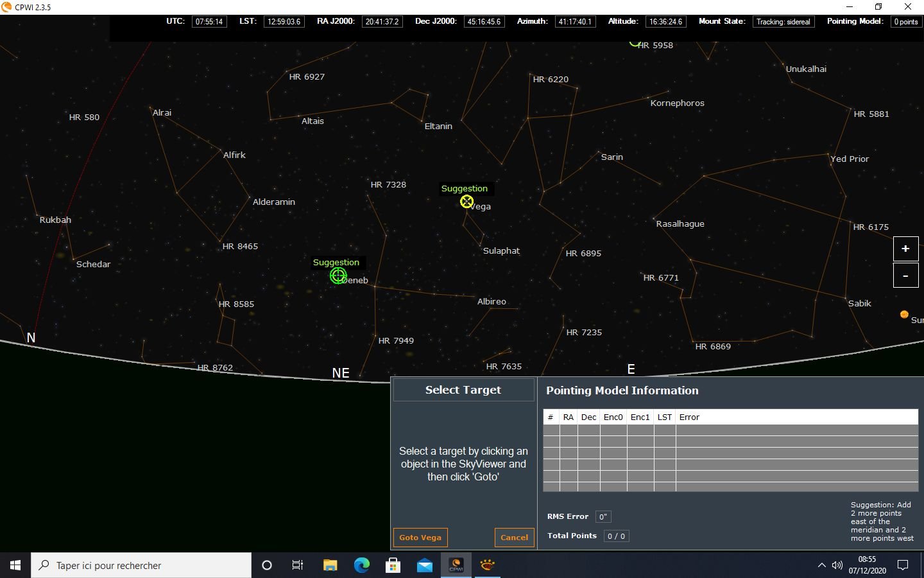924x578 pixels.
Task: Select star Eltanin in sky view
Action: pos(438,127)
